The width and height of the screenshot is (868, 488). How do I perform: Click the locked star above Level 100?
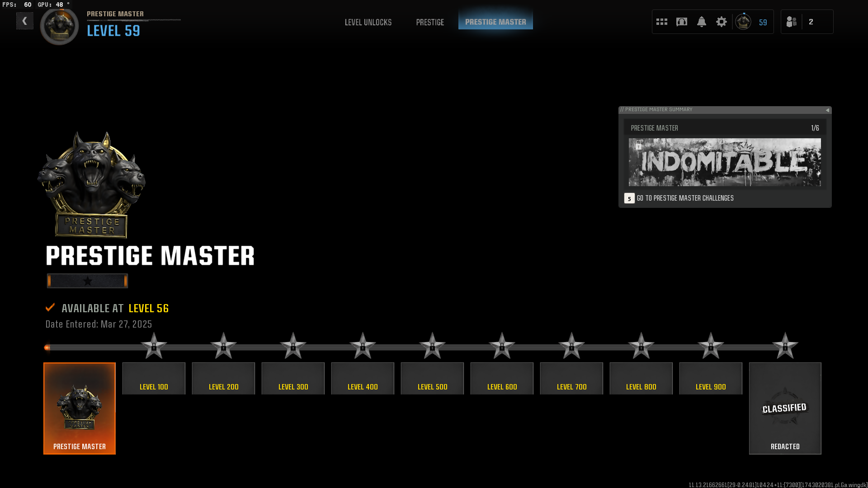pyautogui.click(x=154, y=347)
